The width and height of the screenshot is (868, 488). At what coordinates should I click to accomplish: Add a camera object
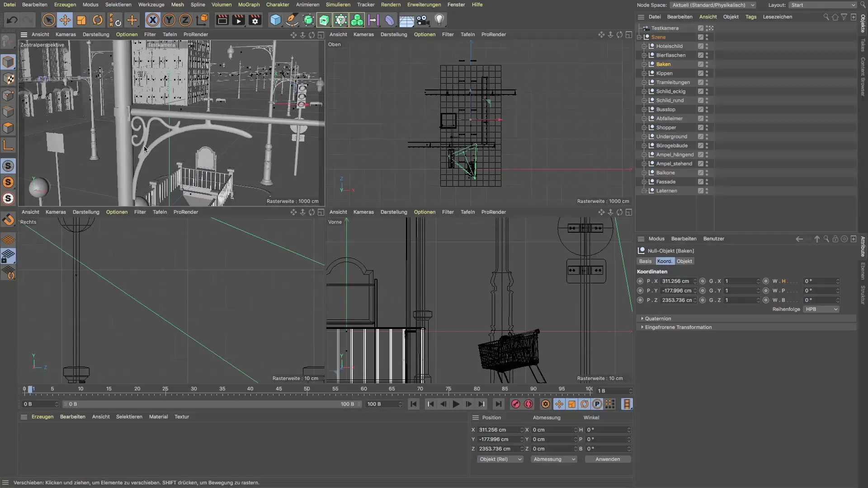(423, 20)
